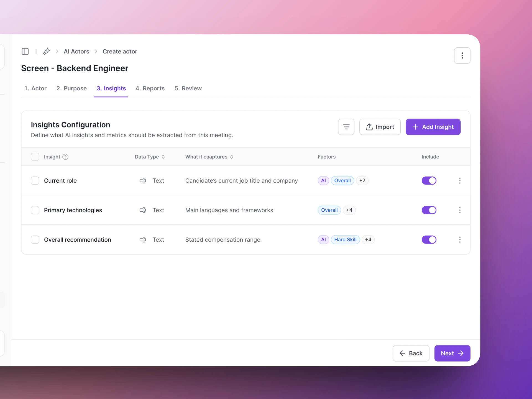The image size is (532, 399).
Task: Open Primary technologies row options menu
Action: click(x=460, y=210)
